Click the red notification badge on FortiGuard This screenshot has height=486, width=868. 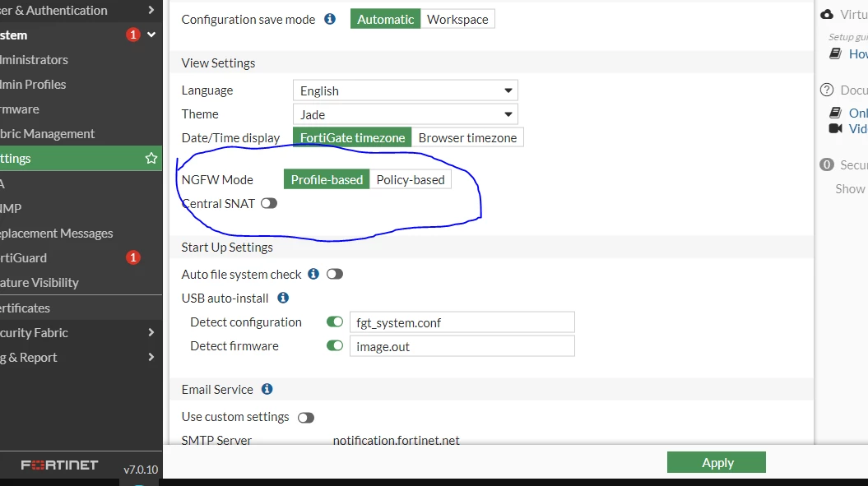pos(132,257)
